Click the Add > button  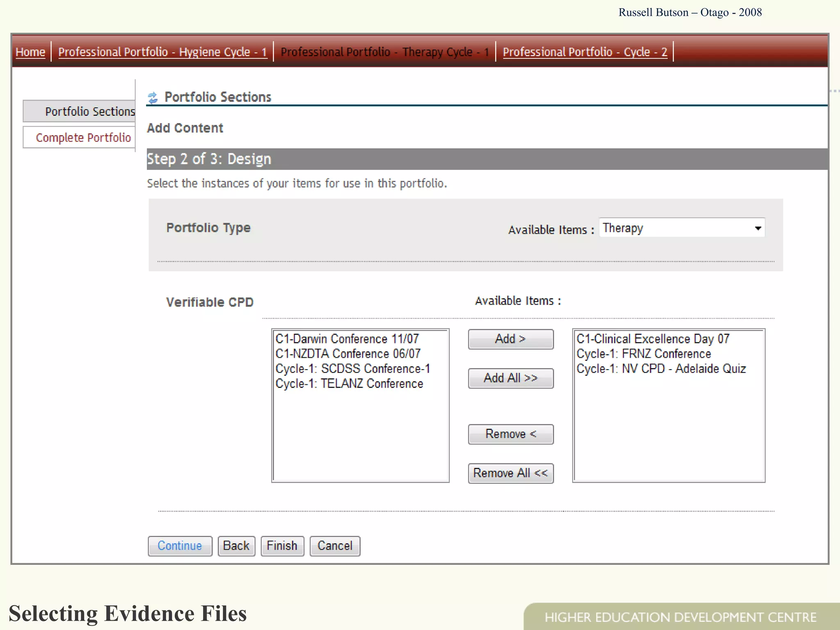[511, 339]
